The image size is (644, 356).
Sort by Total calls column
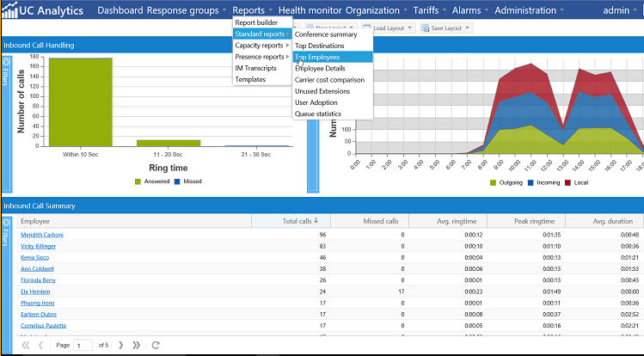(x=291, y=221)
